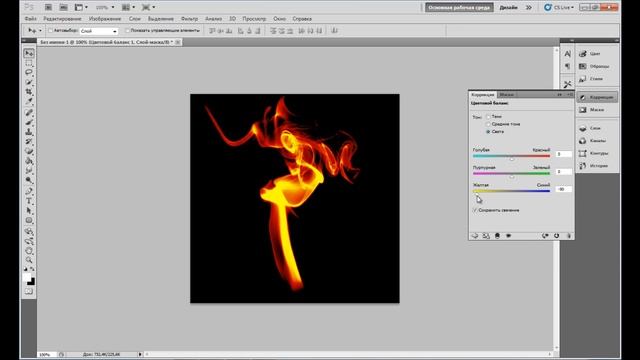Select the Eraser tool
Viewport: 640px width, 360px height.
click(29, 151)
